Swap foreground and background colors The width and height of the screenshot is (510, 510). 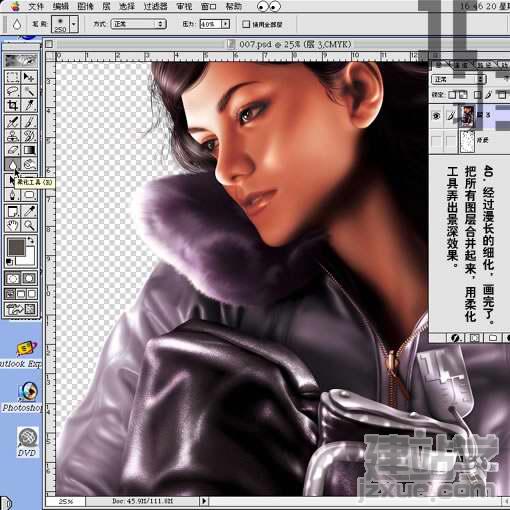tap(31, 240)
